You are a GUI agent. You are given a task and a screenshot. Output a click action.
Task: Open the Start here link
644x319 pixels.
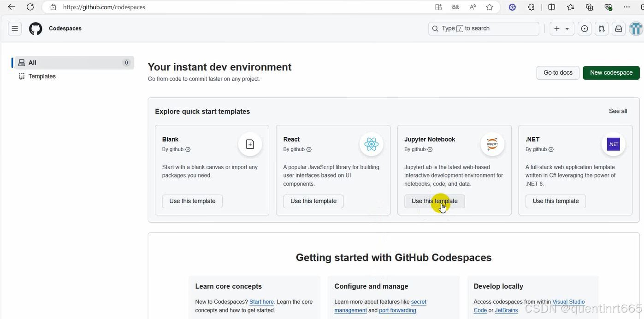point(262,302)
